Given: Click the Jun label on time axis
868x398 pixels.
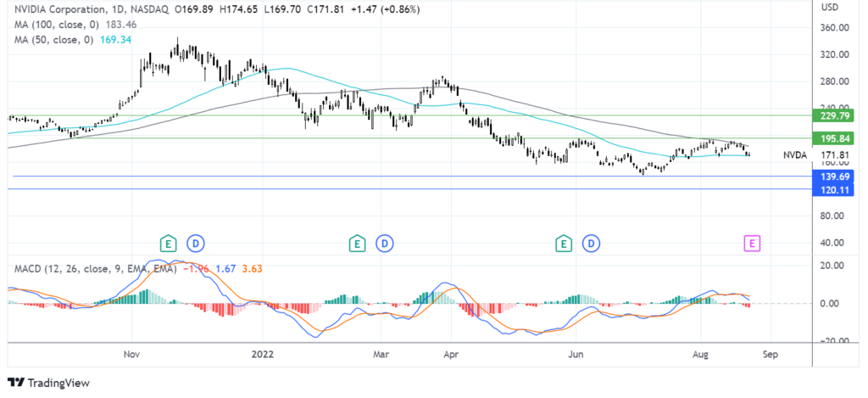Looking at the screenshot, I should 576,354.
